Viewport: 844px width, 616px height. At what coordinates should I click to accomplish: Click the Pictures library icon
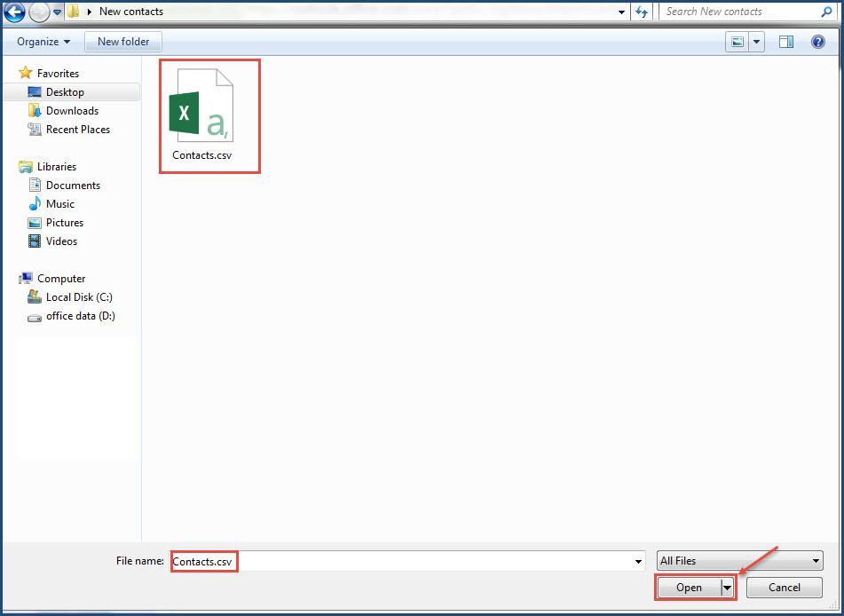point(35,223)
